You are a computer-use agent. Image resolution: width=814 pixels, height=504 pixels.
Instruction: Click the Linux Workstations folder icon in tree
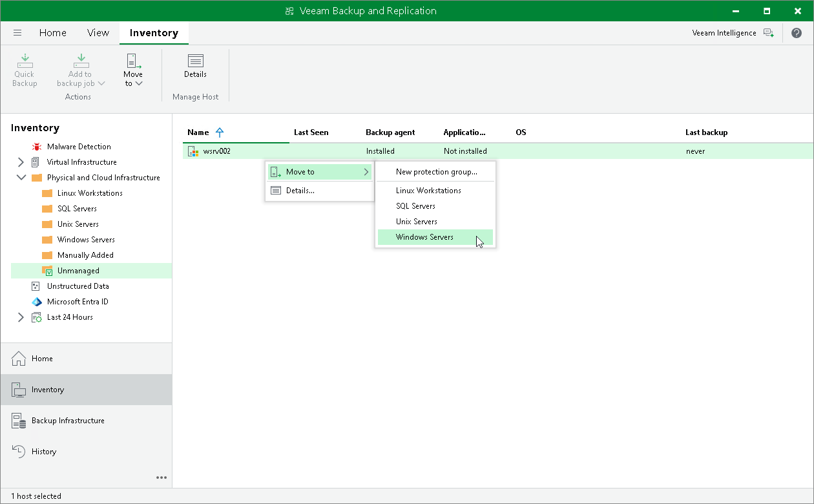[x=47, y=193]
